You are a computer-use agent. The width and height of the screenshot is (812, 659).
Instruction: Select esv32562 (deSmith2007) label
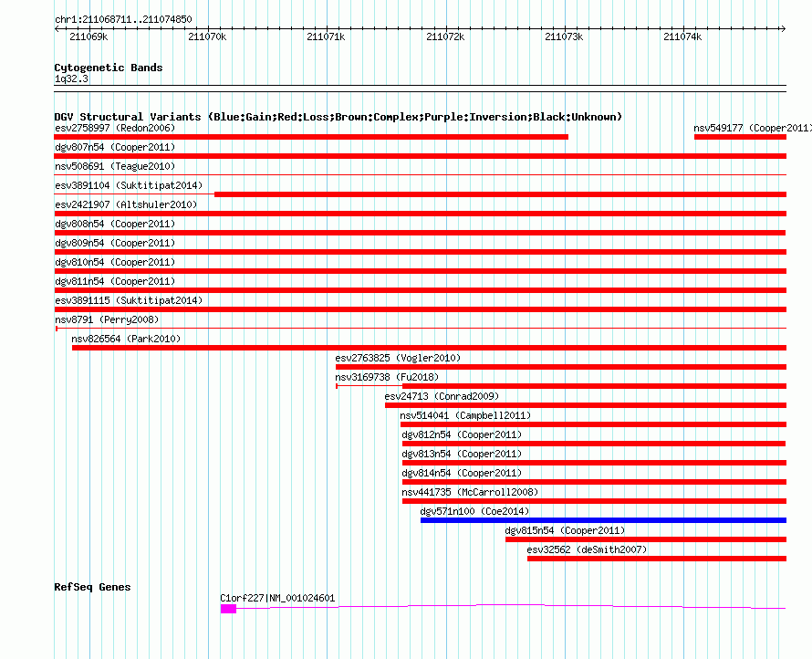coord(587,549)
